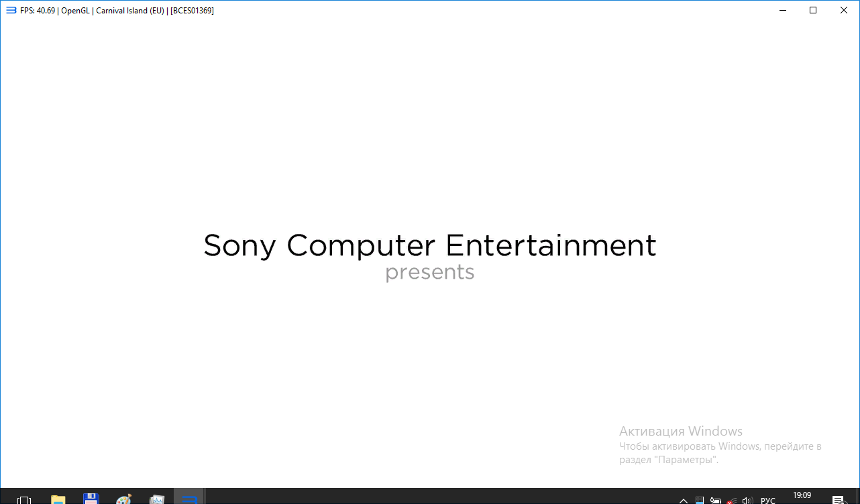Click the RPCS3 logo in title bar
This screenshot has width=860, height=504.
11,10
